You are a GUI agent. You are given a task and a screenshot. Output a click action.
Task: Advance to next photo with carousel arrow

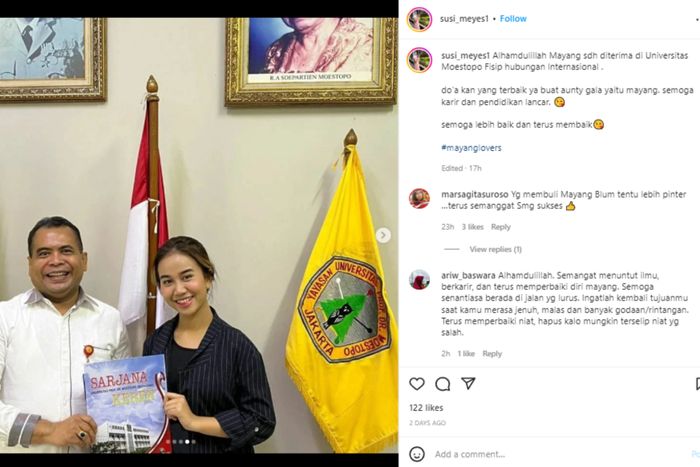click(x=383, y=235)
